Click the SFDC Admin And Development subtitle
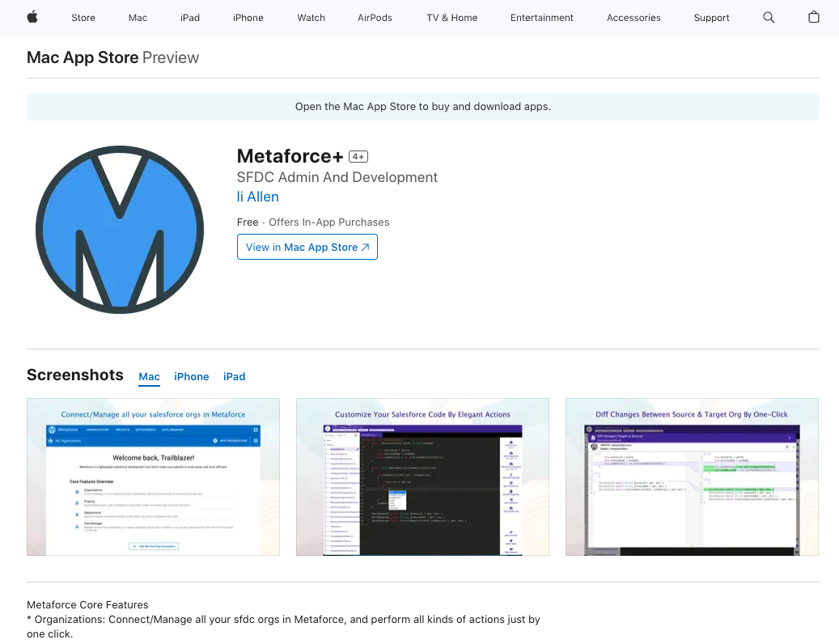Screen dimensions: 839x644 pos(337,177)
